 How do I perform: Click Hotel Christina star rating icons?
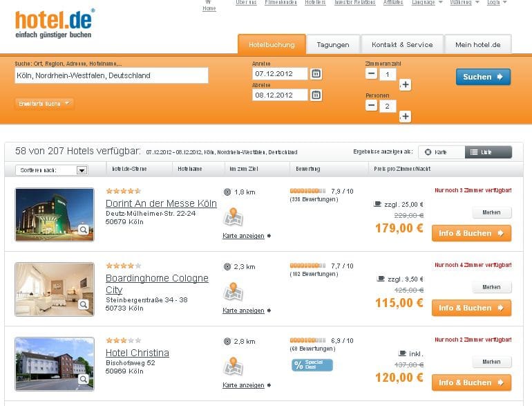pos(124,340)
